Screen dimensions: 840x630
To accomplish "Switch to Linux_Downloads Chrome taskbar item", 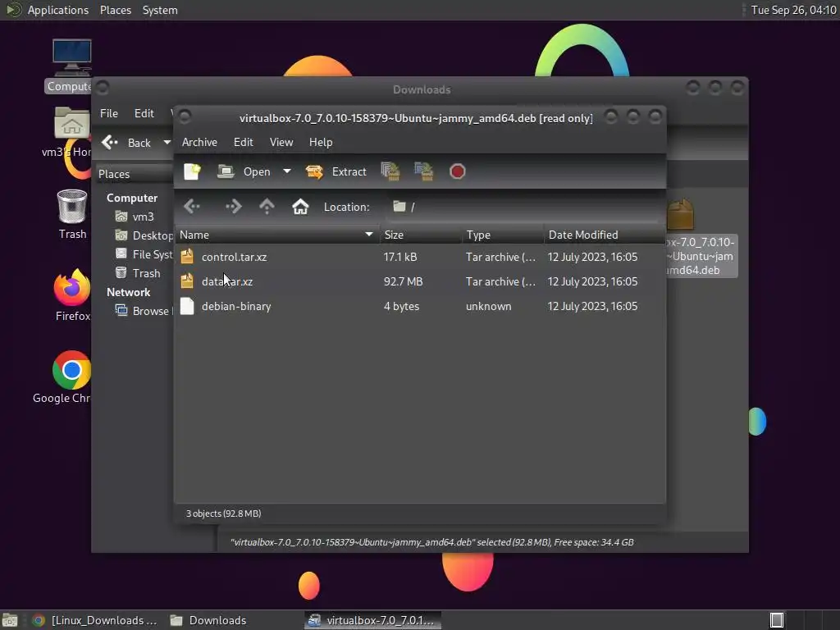I will (95, 620).
